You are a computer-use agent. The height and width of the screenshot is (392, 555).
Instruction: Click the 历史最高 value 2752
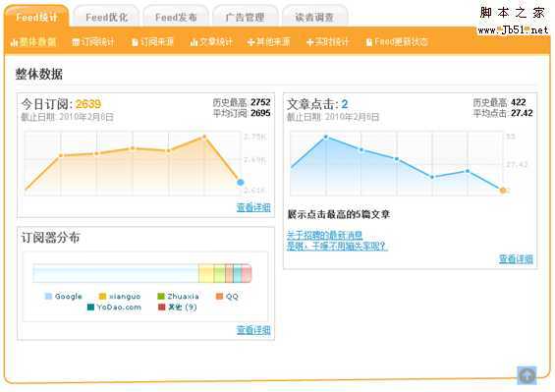260,102
